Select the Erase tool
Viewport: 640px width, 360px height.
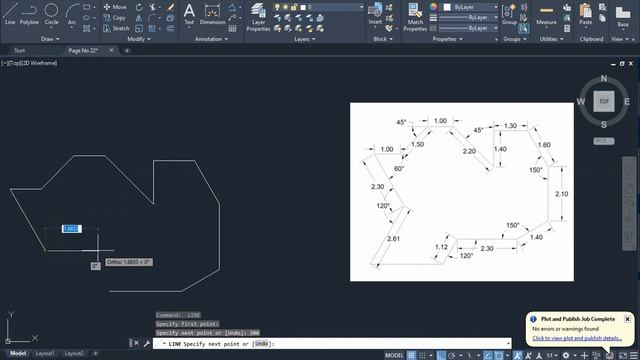[171, 7]
